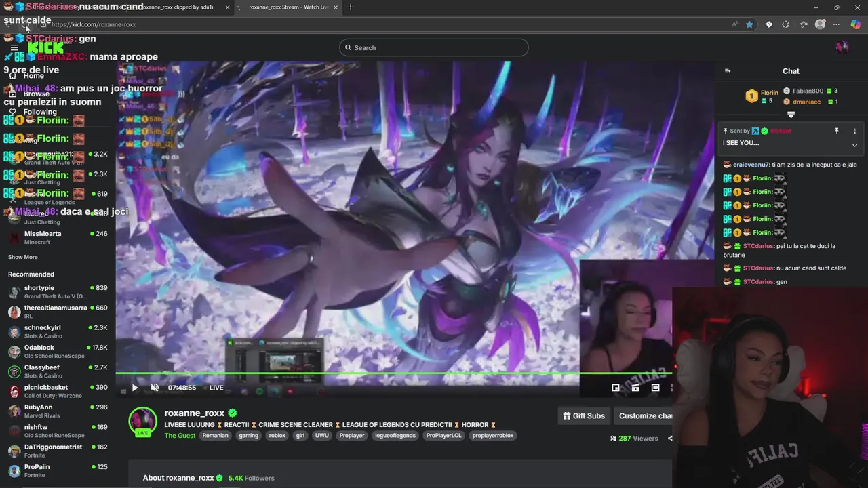
Task: Open Fabian800 in gift leaderboard
Action: tap(808, 91)
